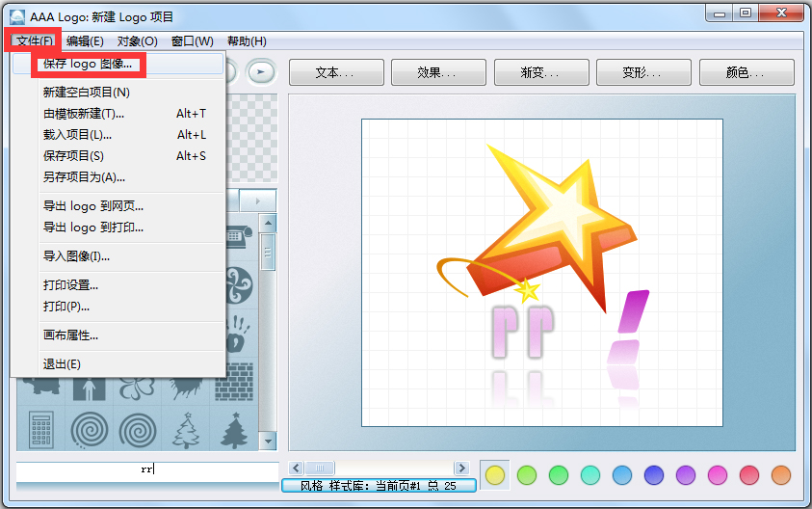Select 导入图像(I) from the menu
Viewport: 812px width, 509px height.
[76, 256]
